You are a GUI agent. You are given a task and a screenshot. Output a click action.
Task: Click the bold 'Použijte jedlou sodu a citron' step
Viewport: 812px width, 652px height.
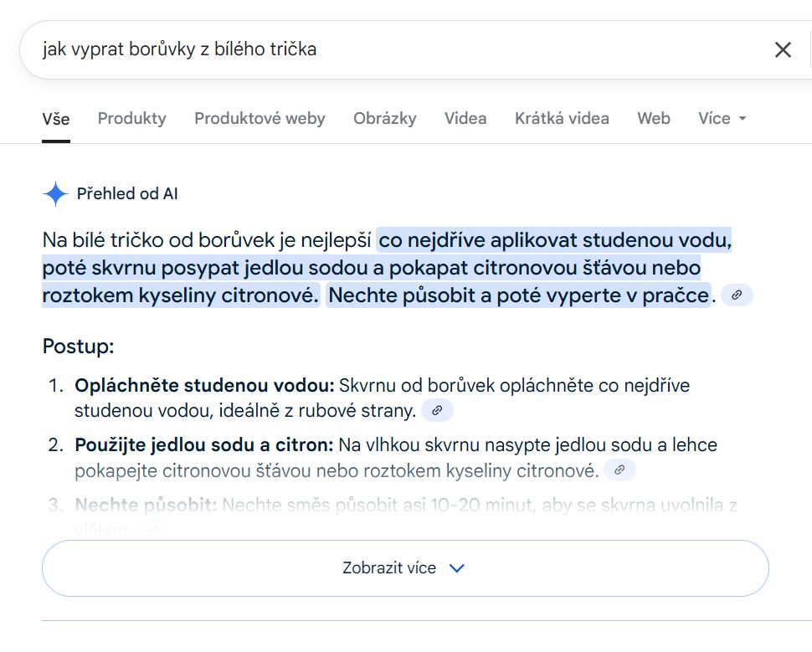point(204,445)
